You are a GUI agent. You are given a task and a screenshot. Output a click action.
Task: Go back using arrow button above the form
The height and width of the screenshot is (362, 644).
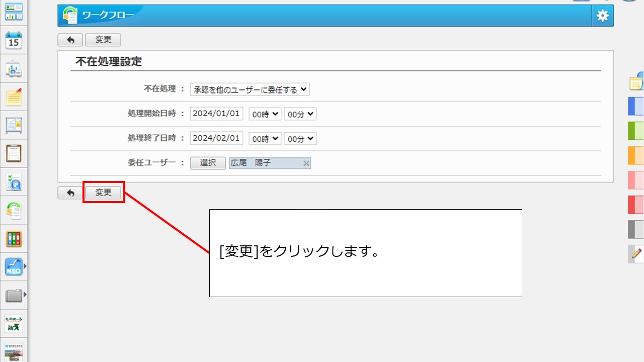point(70,40)
